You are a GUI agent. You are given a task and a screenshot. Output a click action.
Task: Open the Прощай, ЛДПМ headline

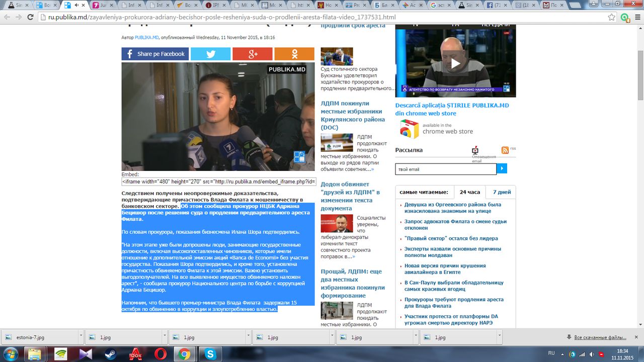tap(353, 284)
